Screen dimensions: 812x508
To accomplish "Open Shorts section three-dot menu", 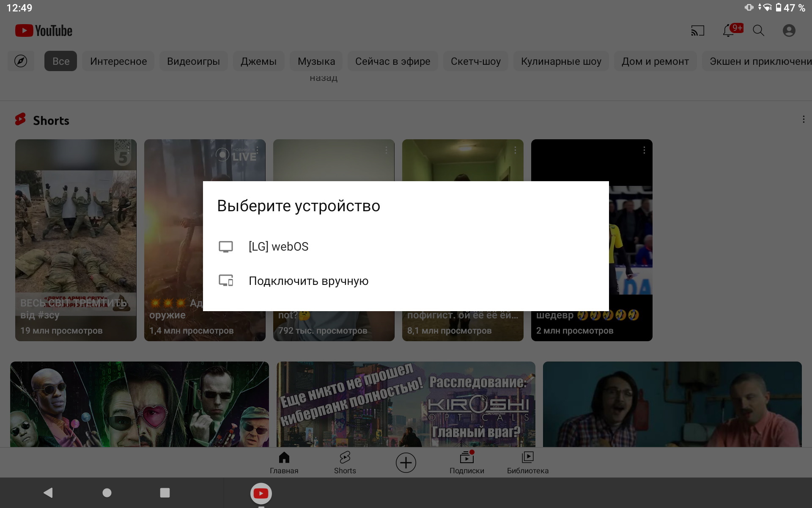I will click(804, 120).
